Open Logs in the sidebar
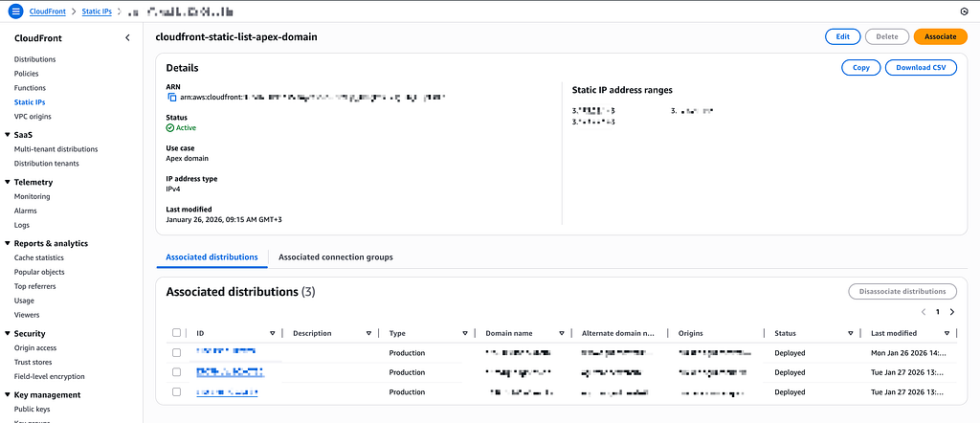Screen dimensions: 980x423 [22, 226]
